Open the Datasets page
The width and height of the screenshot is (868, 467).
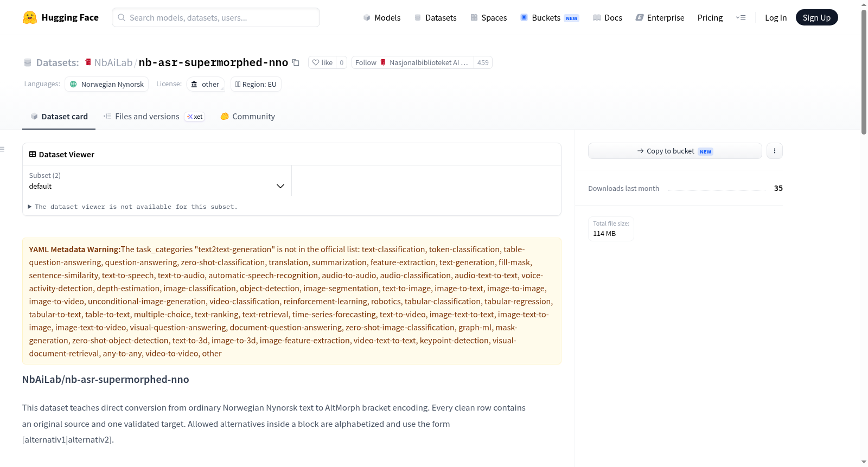pyautogui.click(x=435, y=17)
